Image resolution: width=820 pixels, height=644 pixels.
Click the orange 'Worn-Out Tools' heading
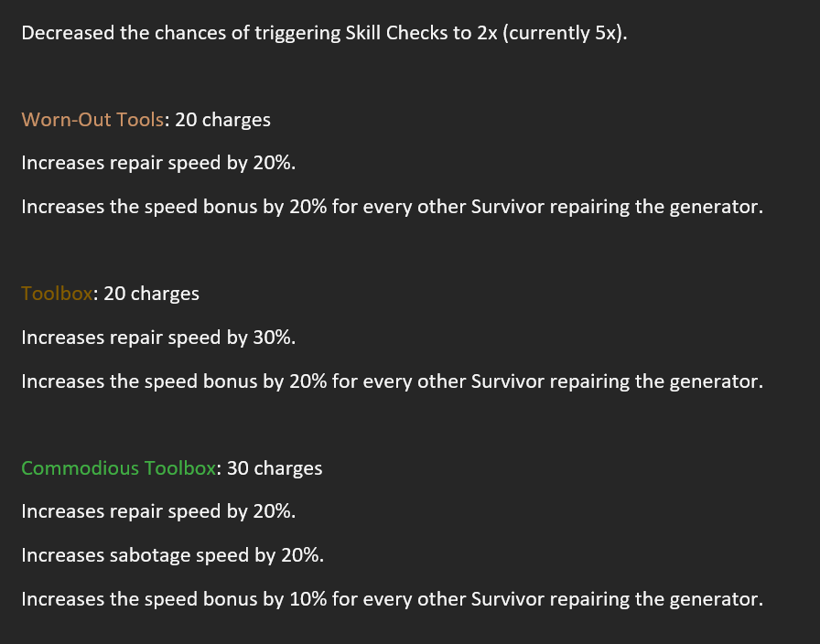[x=92, y=120]
